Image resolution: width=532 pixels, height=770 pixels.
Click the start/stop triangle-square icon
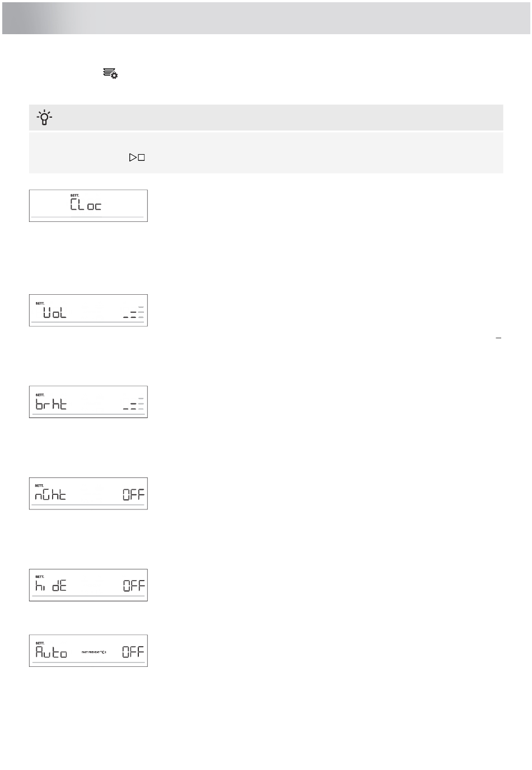coord(137,158)
